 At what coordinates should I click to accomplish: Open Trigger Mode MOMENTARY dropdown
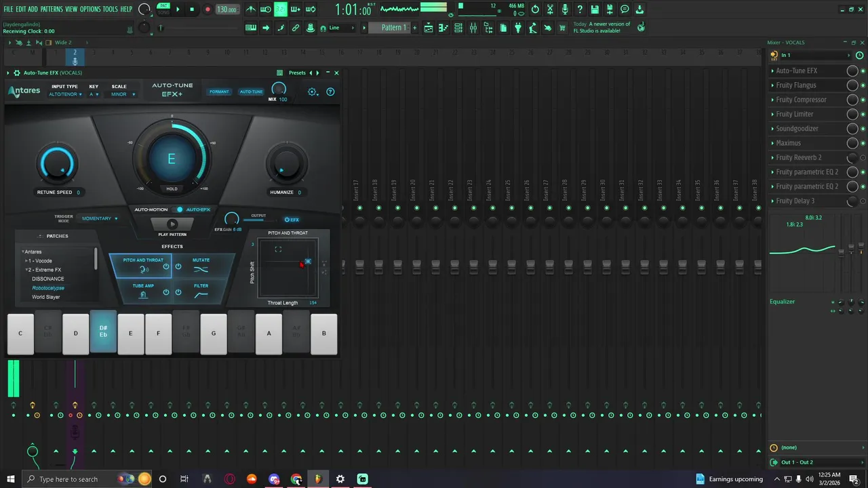coord(100,218)
